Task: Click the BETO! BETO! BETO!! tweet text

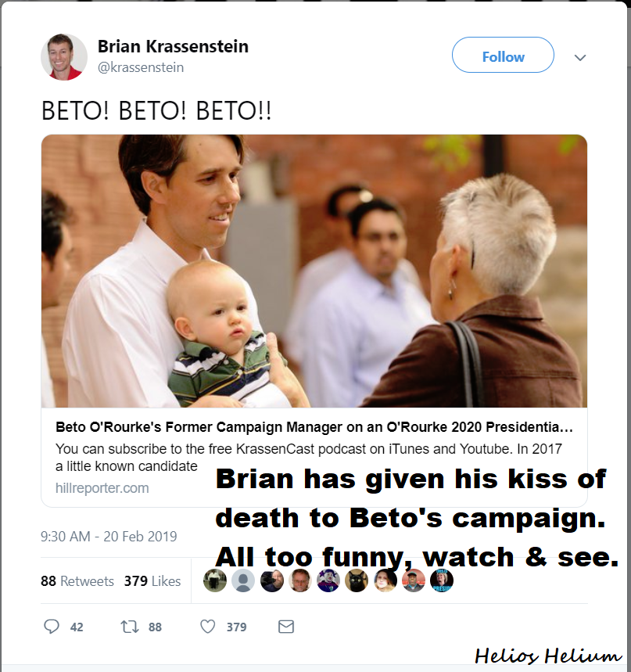Action: coord(156,109)
